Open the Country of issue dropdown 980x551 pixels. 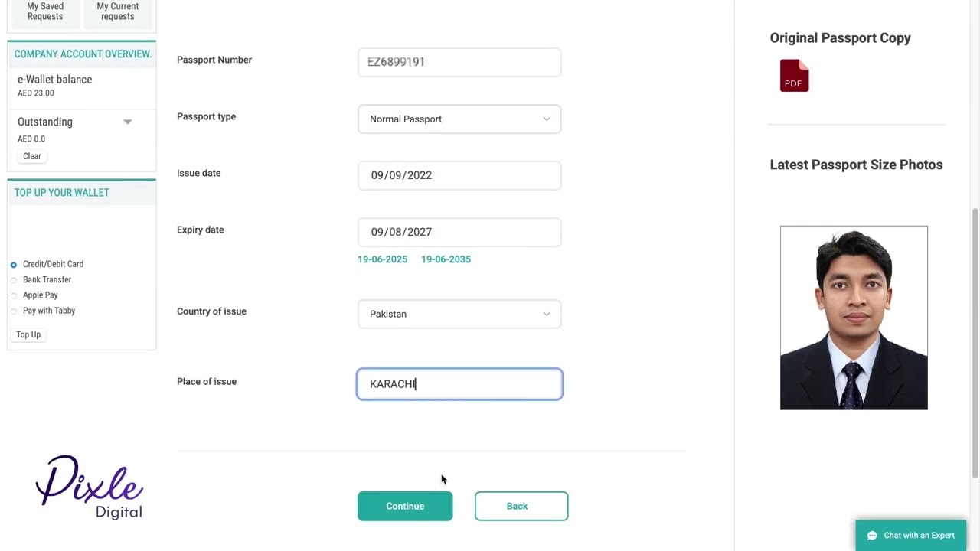pos(459,314)
